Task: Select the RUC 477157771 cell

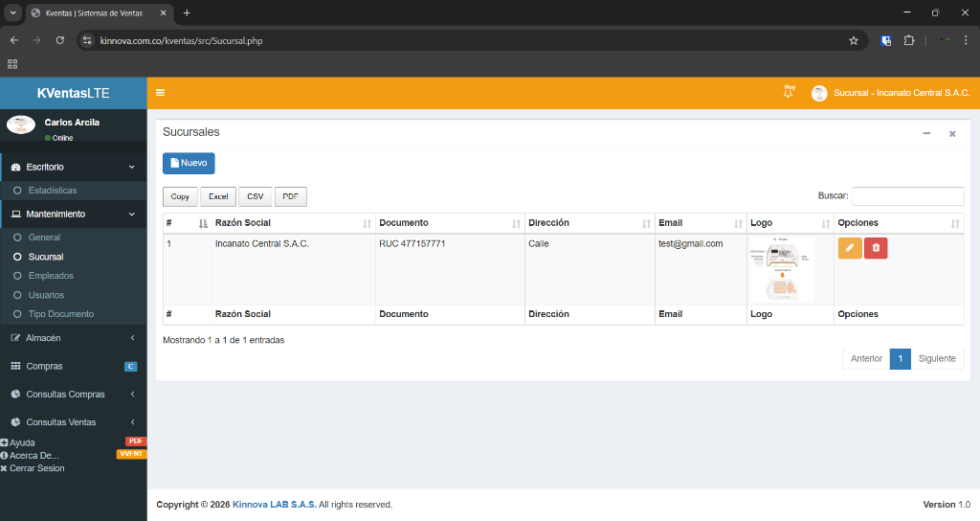Action: [450, 269]
